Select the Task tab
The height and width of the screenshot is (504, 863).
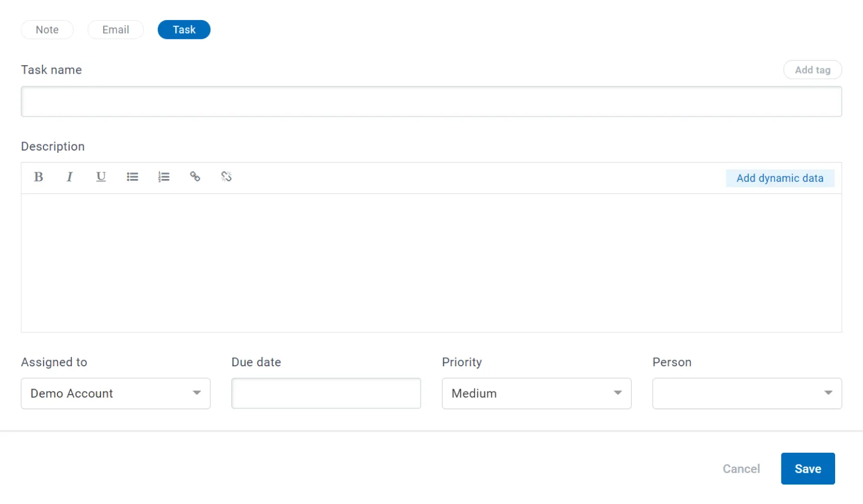[x=184, y=30]
